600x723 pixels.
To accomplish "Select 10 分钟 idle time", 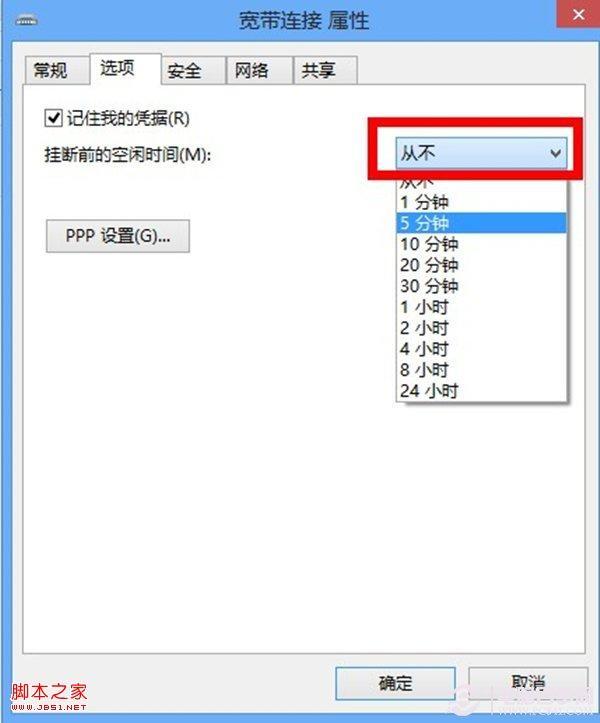I will tap(481, 244).
